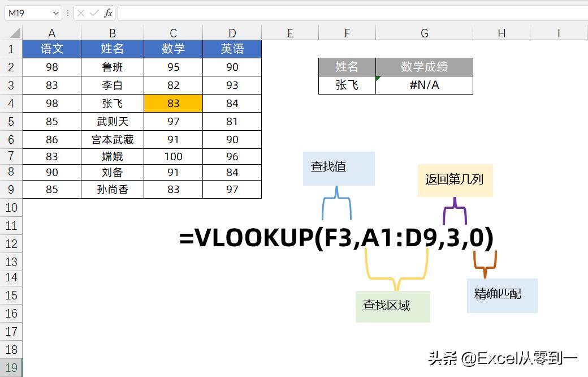Screen dimensions: 588x377
Task: Click the cell showing 100 in the 数学 column
Action: coord(173,157)
